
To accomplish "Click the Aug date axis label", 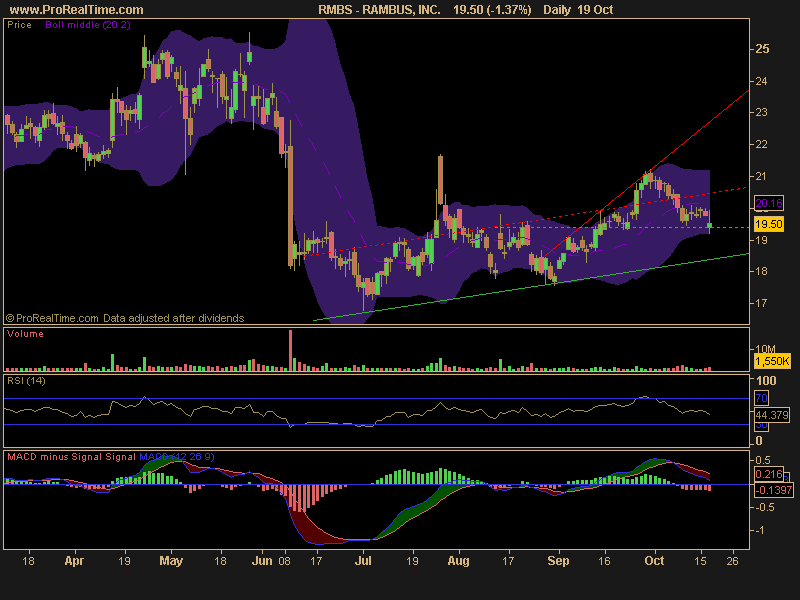I will pyautogui.click(x=458, y=561).
